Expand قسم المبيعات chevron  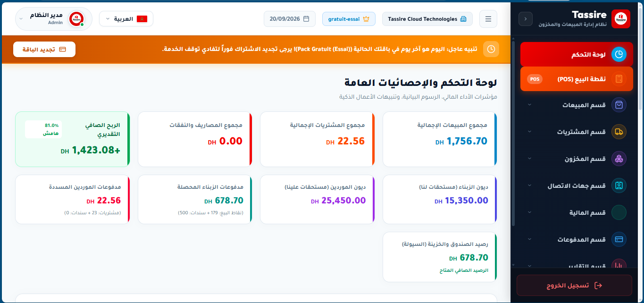pos(529,105)
